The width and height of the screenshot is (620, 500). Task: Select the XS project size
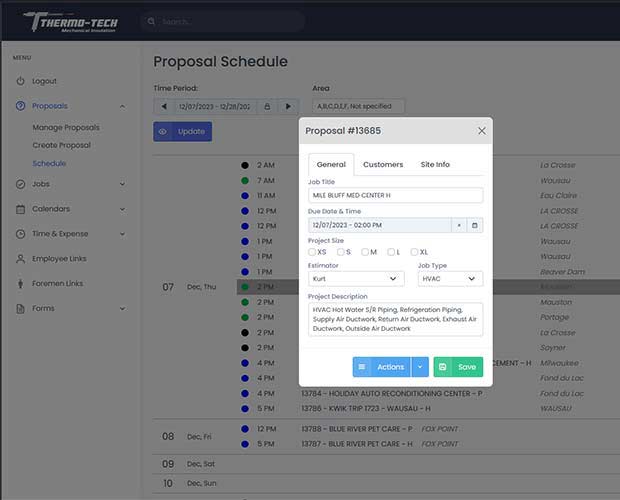[312, 252]
